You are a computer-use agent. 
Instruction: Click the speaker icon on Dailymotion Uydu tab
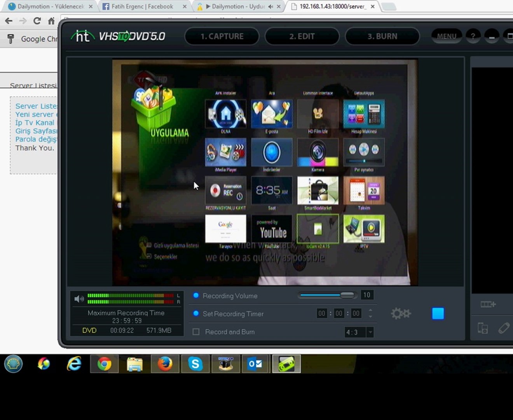click(x=270, y=7)
